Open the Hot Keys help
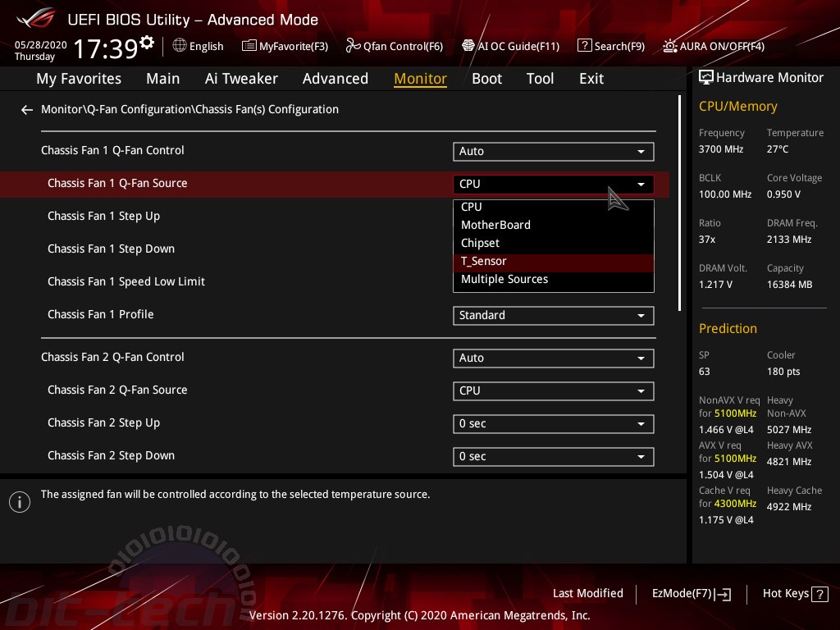The width and height of the screenshot is (840, 630). point(795,594)
